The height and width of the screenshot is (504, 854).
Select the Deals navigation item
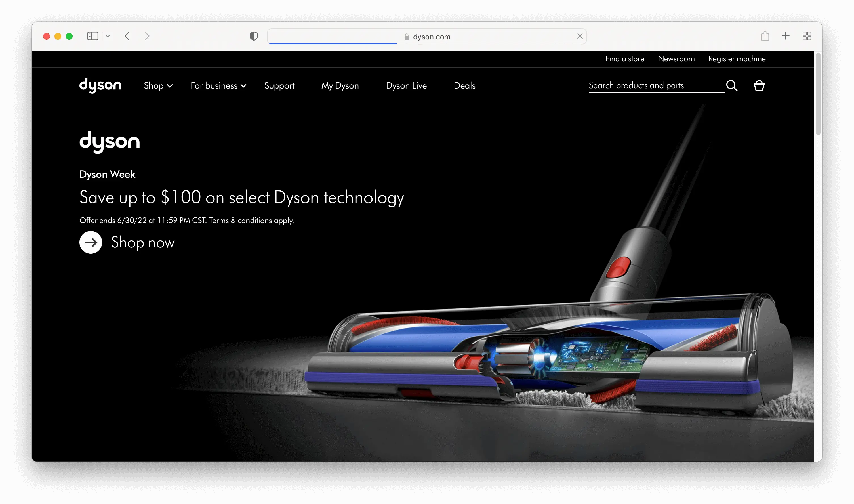[x=464, y=86]
